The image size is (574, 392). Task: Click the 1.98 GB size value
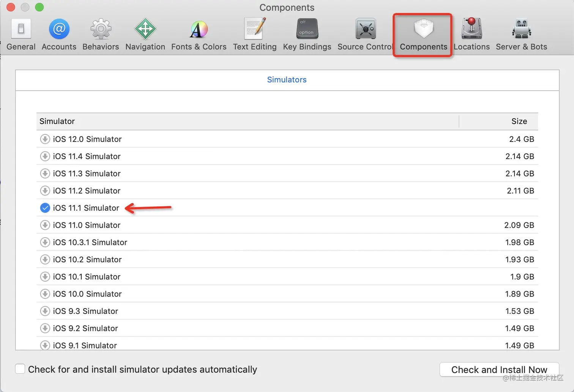tap(520, 242)
